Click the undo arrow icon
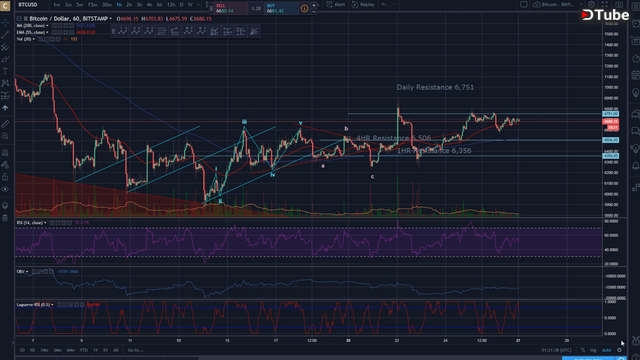The width and height of the screenshot is (640, 360). [384, 4]
